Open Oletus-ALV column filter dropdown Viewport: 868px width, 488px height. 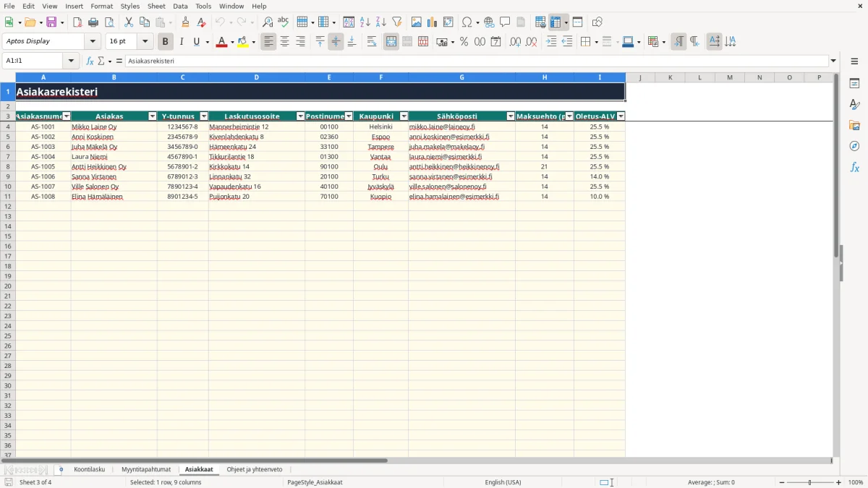(x=621, y=116)
